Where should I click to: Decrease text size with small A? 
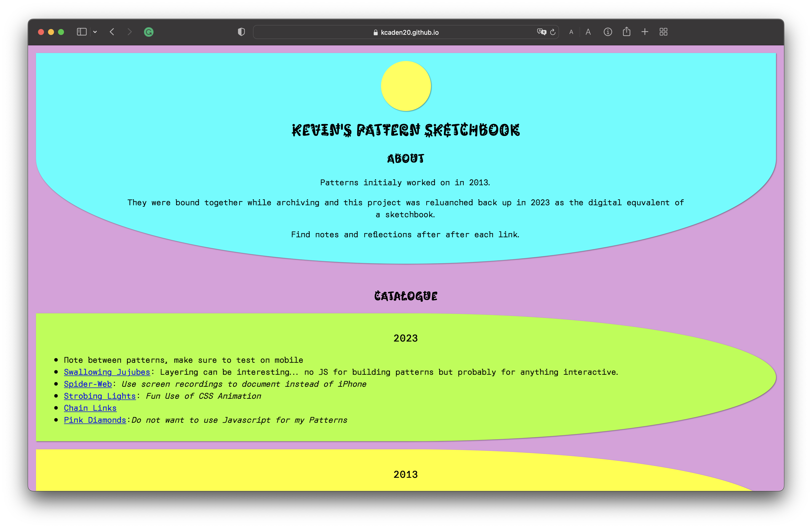(571, 32)
